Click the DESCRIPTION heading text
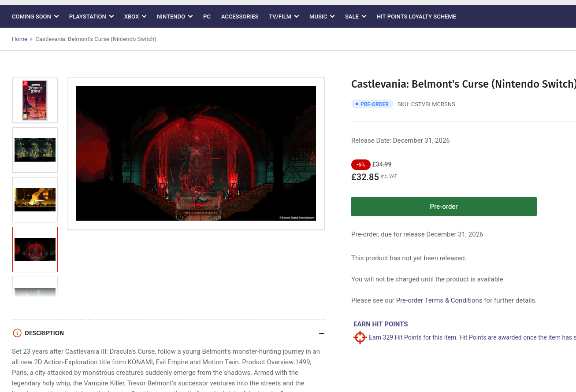Viewport: 576px width, 392px height. tap(44, 333)
